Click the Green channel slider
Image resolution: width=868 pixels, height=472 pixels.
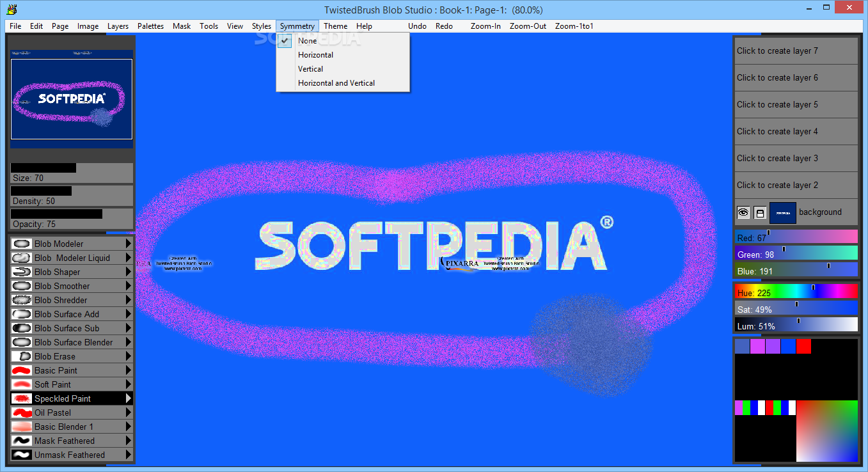point(796,253)
